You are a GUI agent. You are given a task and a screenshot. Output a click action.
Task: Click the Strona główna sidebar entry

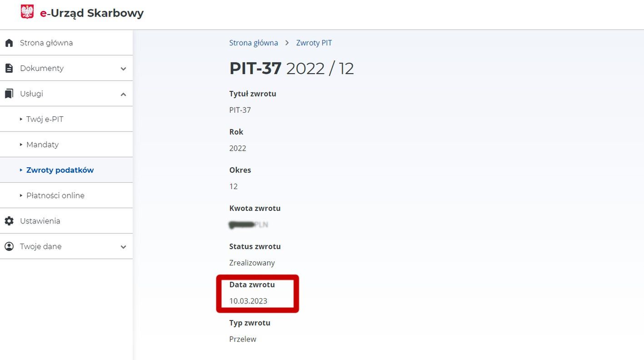click(66, 43)
